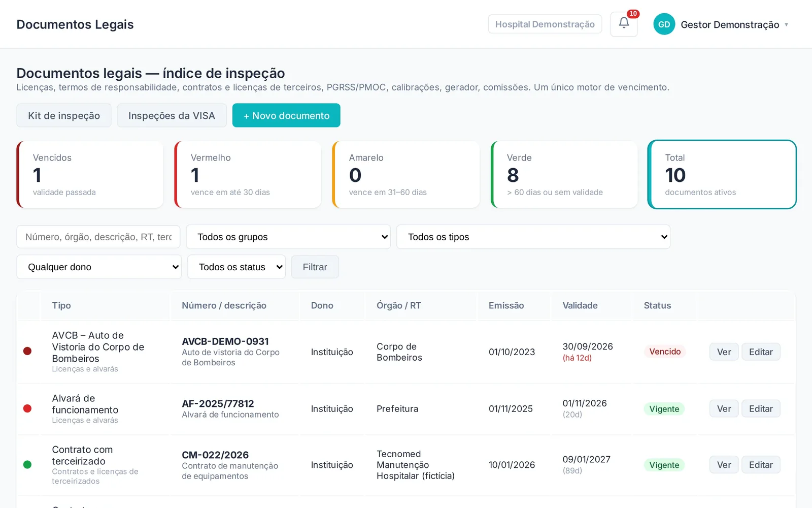Screen dimensions: 812x508
Task: Click the Status column header
Action: pos(657,305)
